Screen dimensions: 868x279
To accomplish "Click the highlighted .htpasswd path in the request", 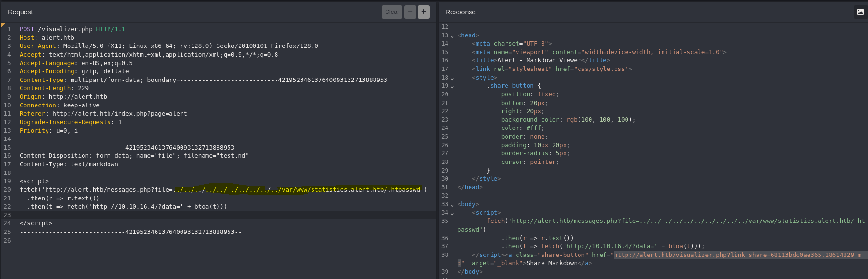I will point(297,190).
